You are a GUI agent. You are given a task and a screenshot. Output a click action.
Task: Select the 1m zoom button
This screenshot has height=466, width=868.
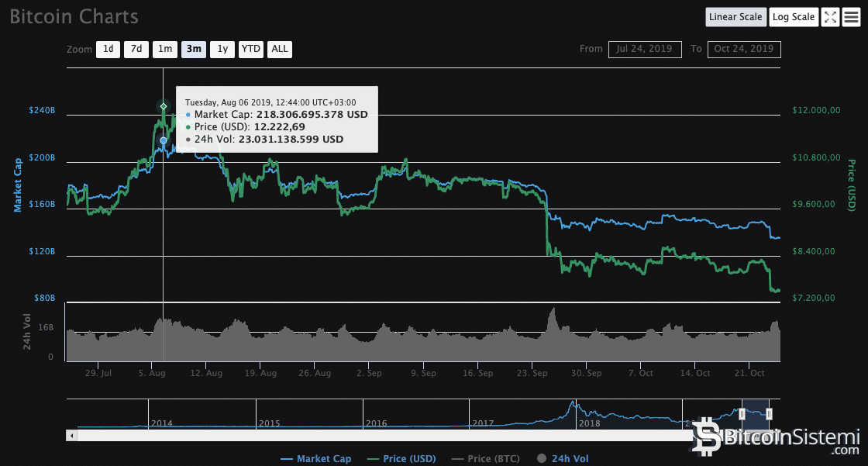[x=165, y=50]
